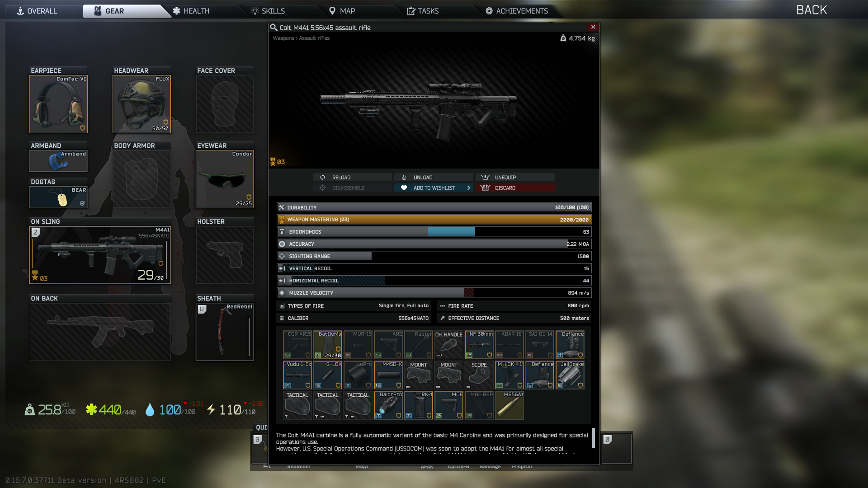Click the BaldrPro flashlight mod
The height and width of the screenshot is (488, 868).
pyautogui.click(x=388, y=405)
